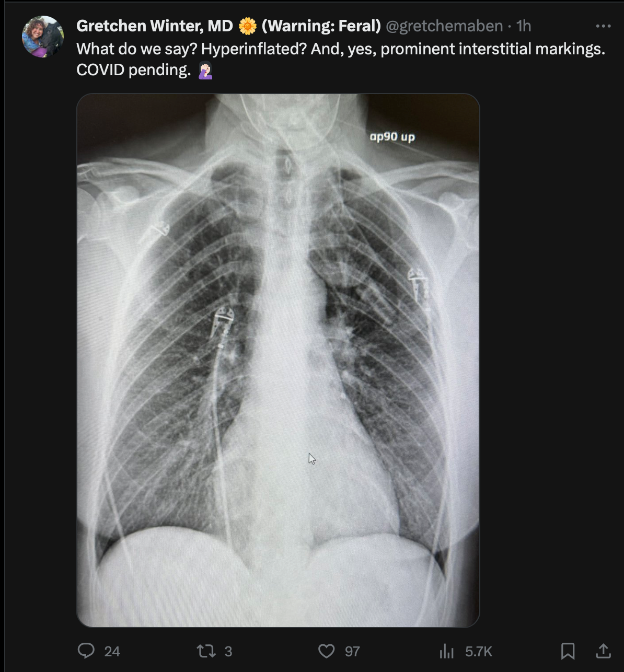Bookmark this tweet

tap(568, 651)
